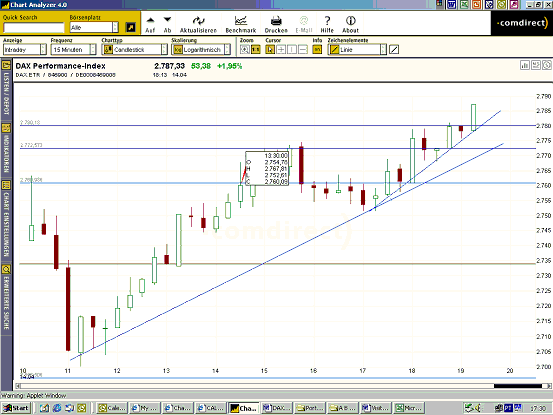Switch to the Calc... taskbar window

(112, 408)
